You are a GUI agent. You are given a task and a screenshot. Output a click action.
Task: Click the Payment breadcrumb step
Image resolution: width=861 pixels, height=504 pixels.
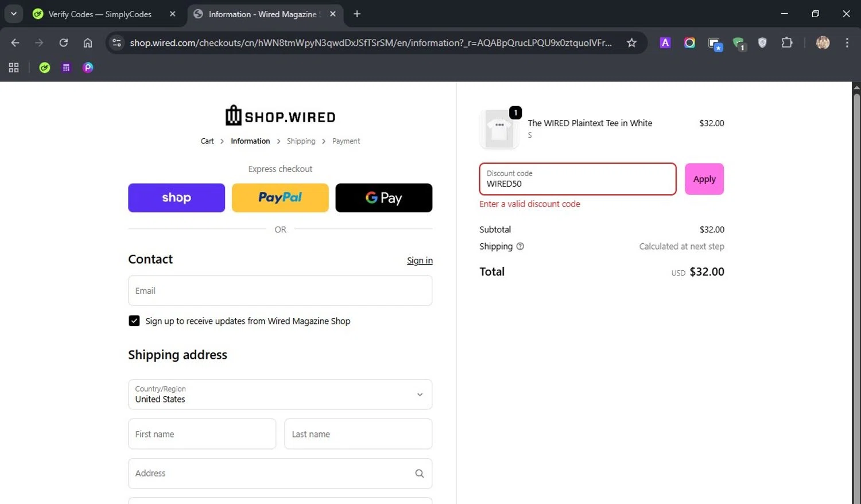coord(346,141)
